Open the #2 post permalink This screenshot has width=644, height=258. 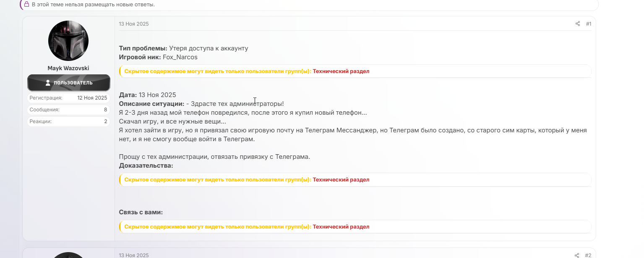click(588, 255)
